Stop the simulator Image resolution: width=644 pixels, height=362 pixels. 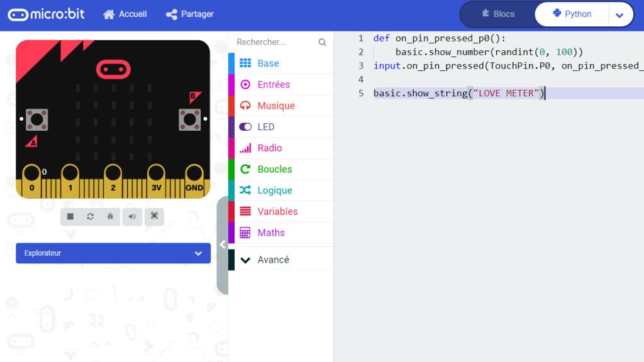coord(70,217)
